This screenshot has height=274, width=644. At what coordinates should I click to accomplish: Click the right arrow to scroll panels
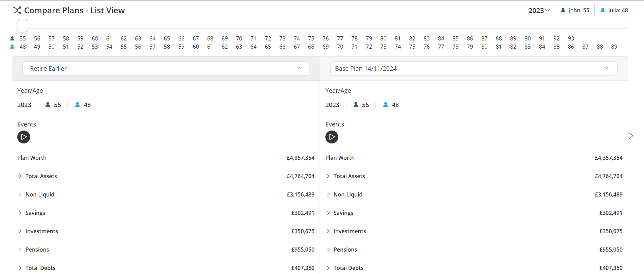(x=631, y=136)
